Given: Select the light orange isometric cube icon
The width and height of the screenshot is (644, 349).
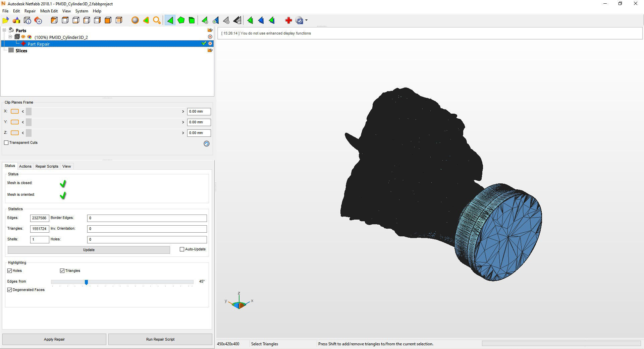Looking at the screenshot, I should (119, 20).
